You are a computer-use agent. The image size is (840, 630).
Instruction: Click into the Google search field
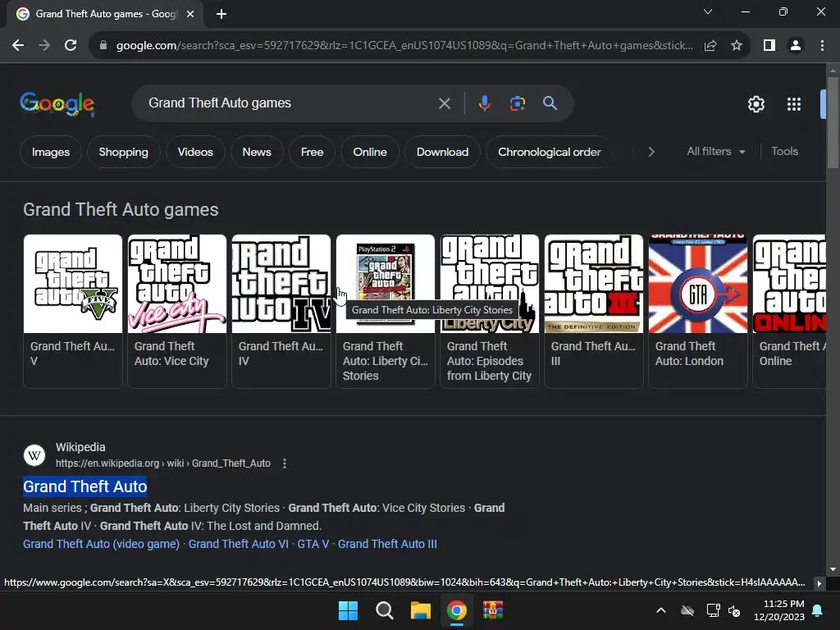click(x=290, y=103)
